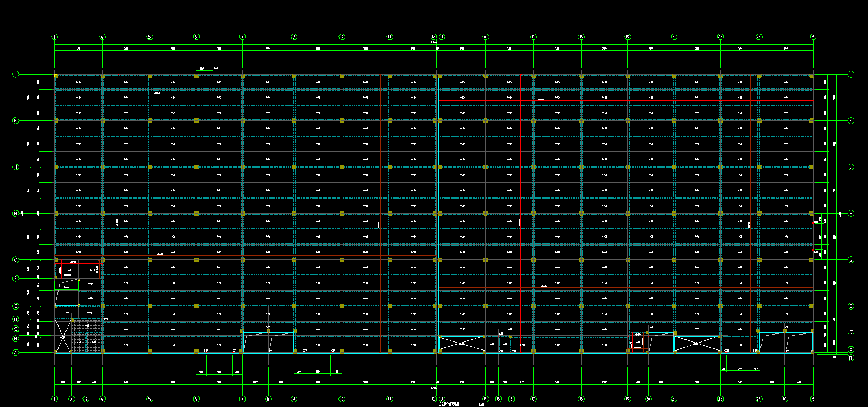Viewport: 868px width, 407px height.
Task: Select the left-side B axis bubble
Action: pos(15,338)
